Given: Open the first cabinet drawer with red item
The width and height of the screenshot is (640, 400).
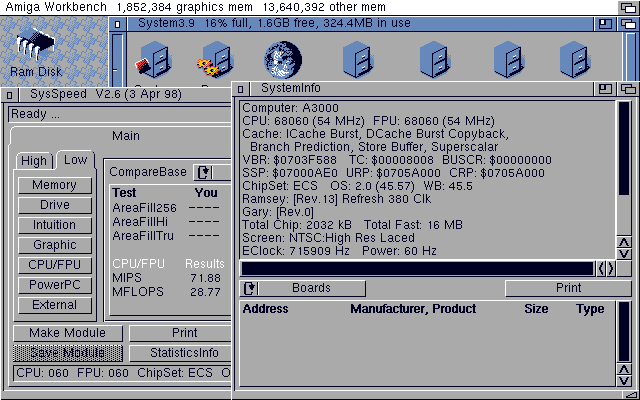Looking at the screenshot, I should (153, 60).
